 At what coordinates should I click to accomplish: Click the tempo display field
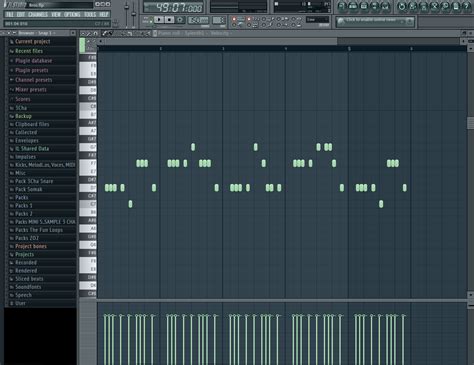click(x=198, y=20)
